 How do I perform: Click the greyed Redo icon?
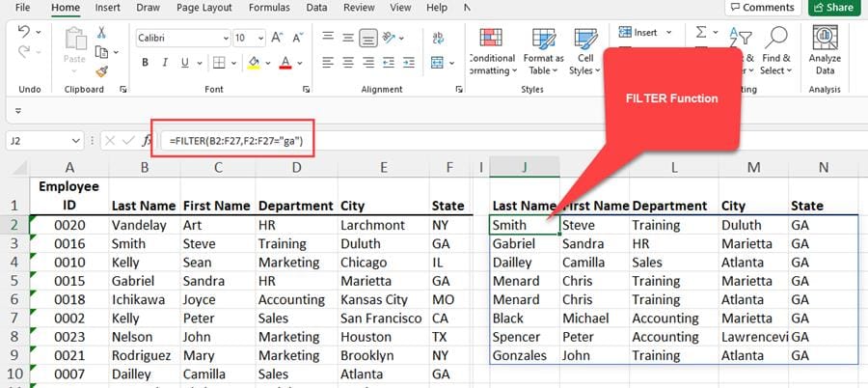tap(24, 52)
